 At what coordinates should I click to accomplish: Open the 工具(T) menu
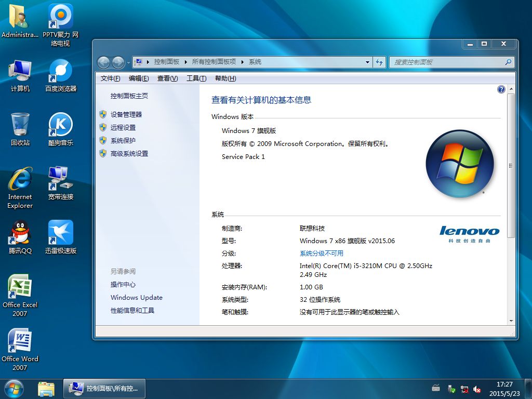pos(196,78)
